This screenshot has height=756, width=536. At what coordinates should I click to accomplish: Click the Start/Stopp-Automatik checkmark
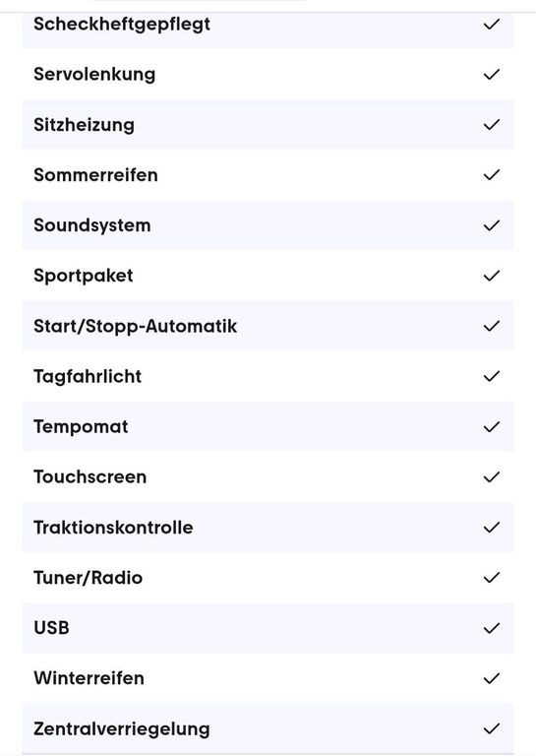(491, 327)
